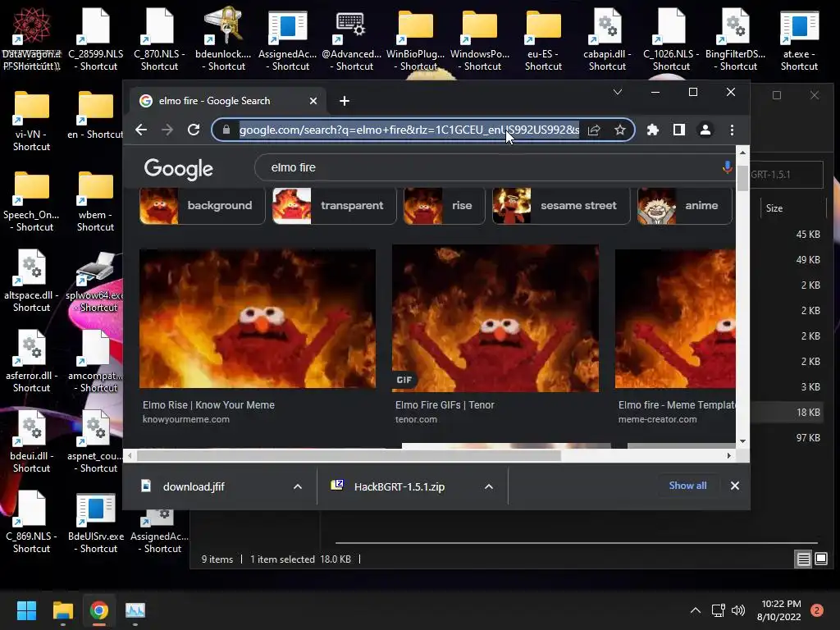Image resolution: width=840 pixels, height=630 pixels.
Task: Start voice search with microphone
Action: (x=727, y=167)
